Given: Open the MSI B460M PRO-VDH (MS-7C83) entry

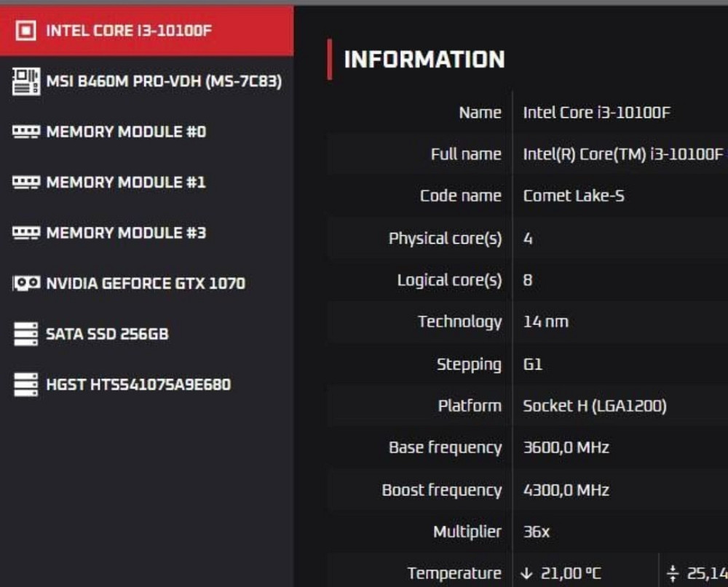Looking at the screenshot, I should click(x=164, y=81).
